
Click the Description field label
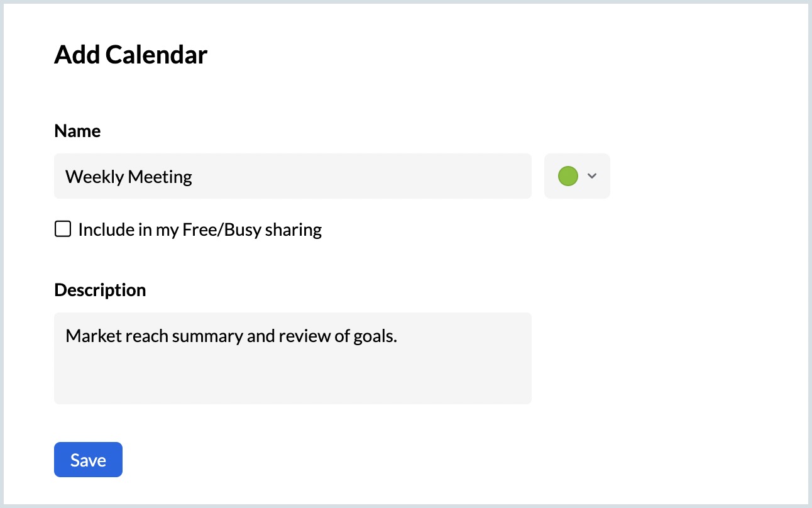pyautogui.click(x=100, y=290)
